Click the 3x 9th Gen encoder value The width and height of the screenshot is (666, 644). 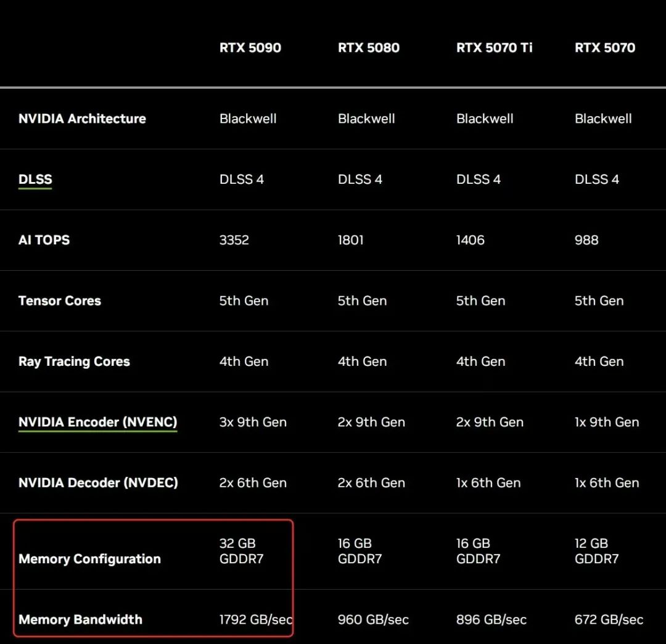pyautogui.click(x=253, y=422)
